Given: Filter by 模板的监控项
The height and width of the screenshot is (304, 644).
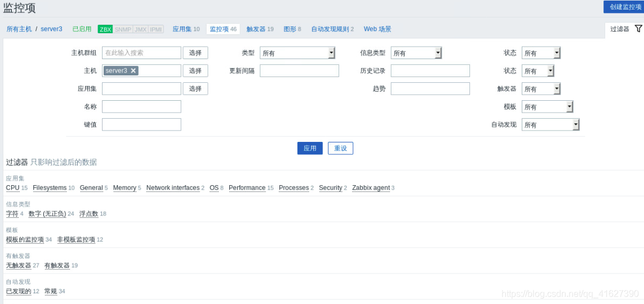Looking at the screenshot, I should point(25,240).
